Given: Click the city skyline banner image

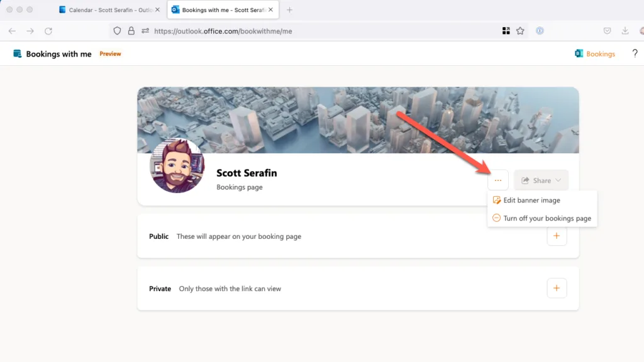Looking at the screenshot, I should [358, 120].
